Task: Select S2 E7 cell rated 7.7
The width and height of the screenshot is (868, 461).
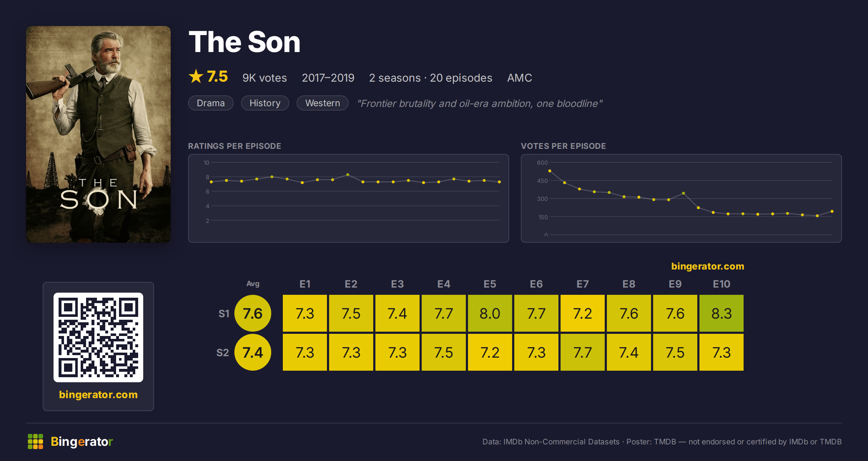Action: pos(583,352)
